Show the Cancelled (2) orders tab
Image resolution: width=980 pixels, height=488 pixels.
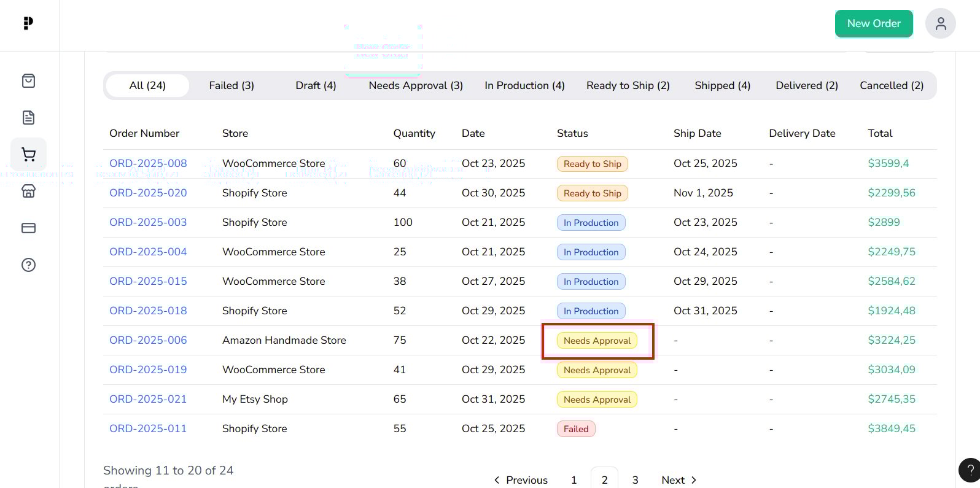coord(891,86)
